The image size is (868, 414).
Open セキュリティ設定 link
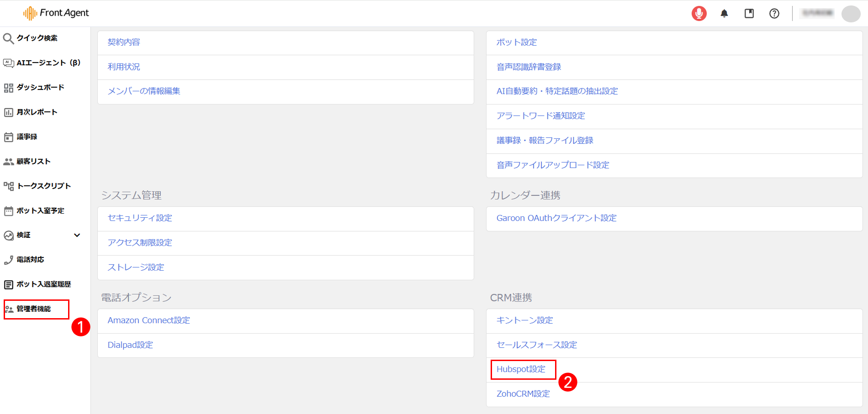coord(140,218)
